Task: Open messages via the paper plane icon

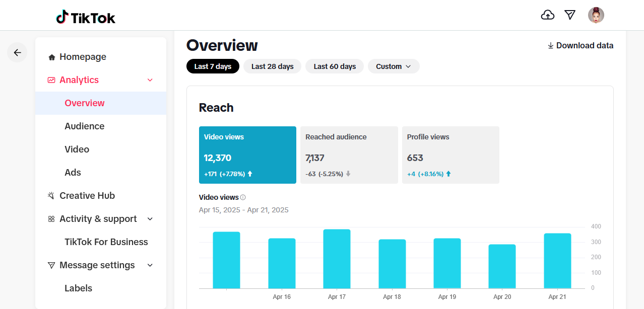Action: (570, 15)
